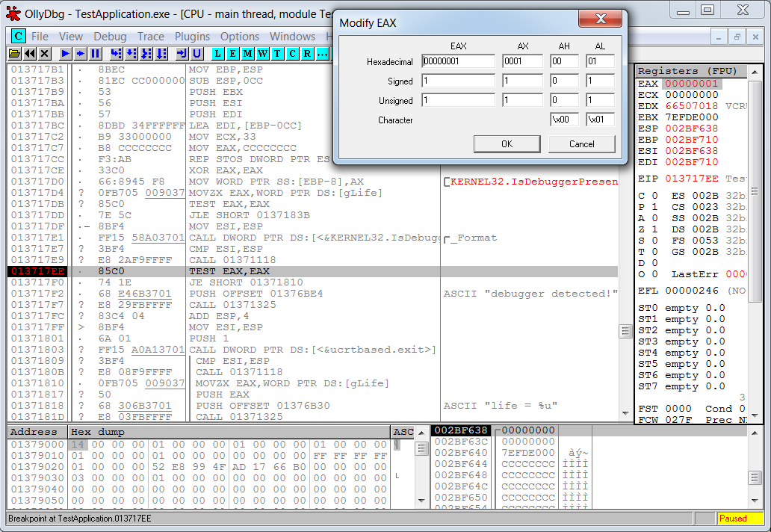Cancel the Modify EAX dialog
The height and width of the screenshot is (532, 771).
tap(581, 143)
